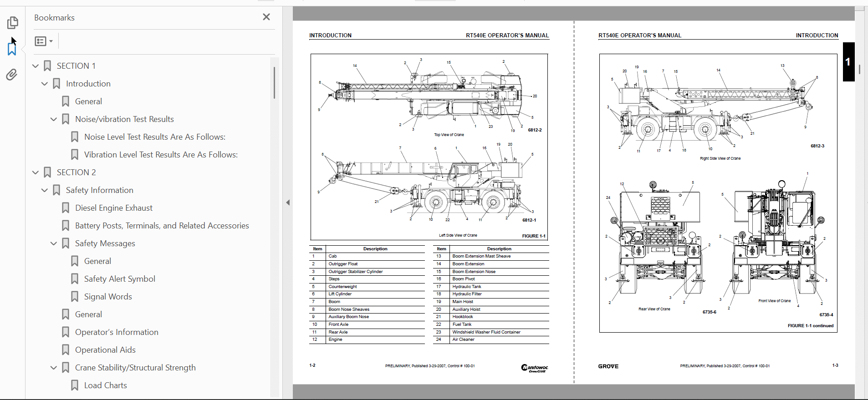This screenshot has height=400, width=868.
Task: Open the Introduction bookmark
Action: (88, 84)
